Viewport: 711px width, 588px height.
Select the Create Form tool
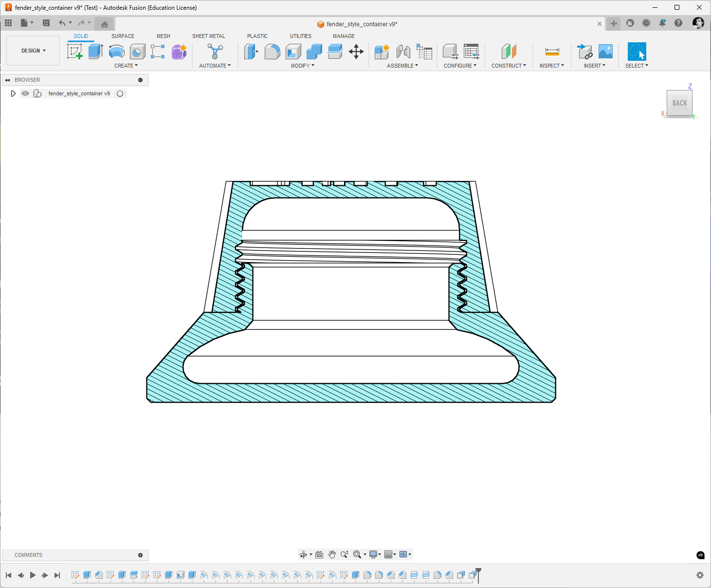coord(179,51)
